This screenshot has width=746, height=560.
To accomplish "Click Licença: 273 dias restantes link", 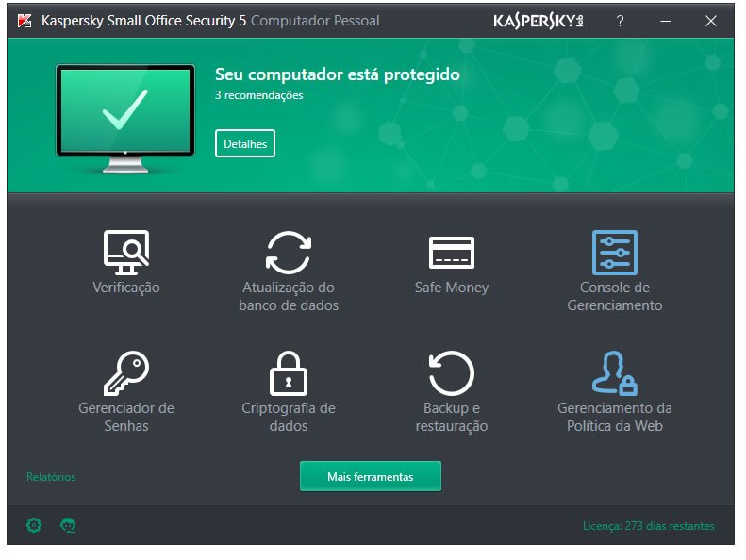I will click(x=649, y=526).
